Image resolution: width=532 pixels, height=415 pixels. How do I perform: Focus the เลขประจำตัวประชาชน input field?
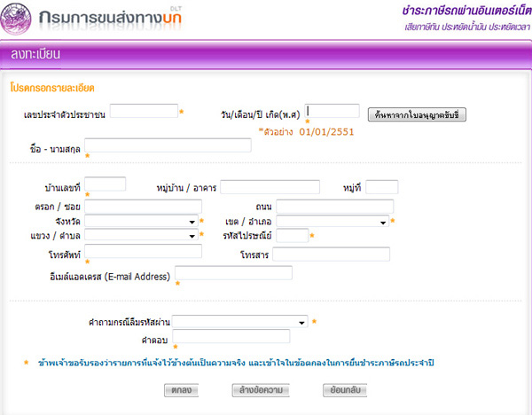pyautogui.click(x=144, y=111)
